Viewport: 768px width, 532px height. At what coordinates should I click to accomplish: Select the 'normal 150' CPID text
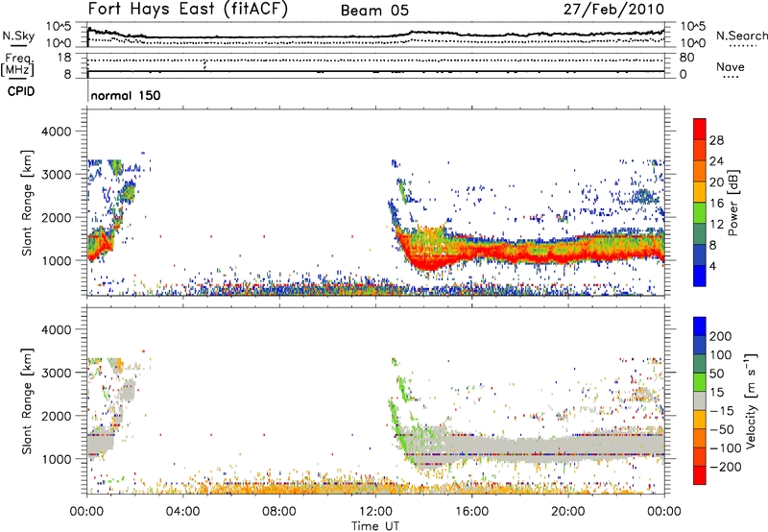[x=126, y=95]
